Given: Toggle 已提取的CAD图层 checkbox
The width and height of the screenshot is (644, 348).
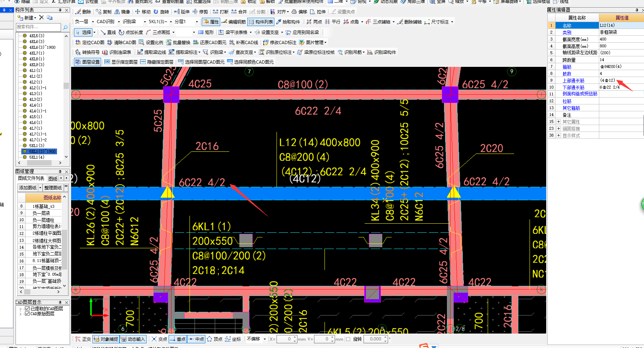Looking at the screenshot, I should coord(27,309).
